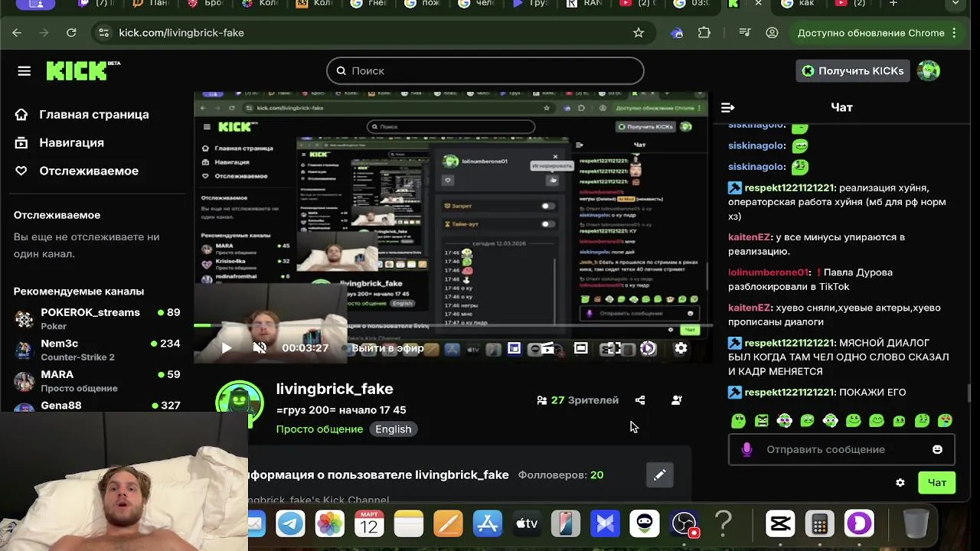The height and width of the screenshot is (551, 980).
Task: Click Доступно обновление Chrome button
Action: pos(877,33)
